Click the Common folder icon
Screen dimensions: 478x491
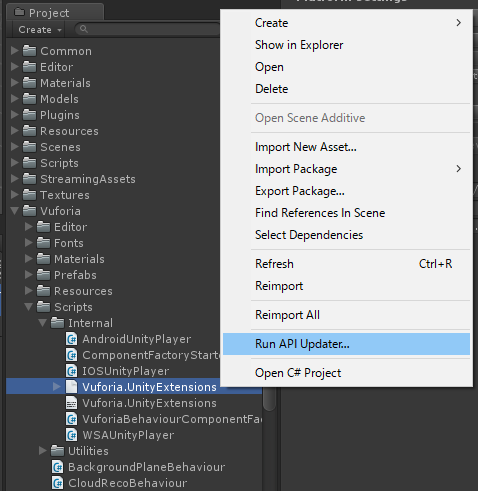point(29,51)
